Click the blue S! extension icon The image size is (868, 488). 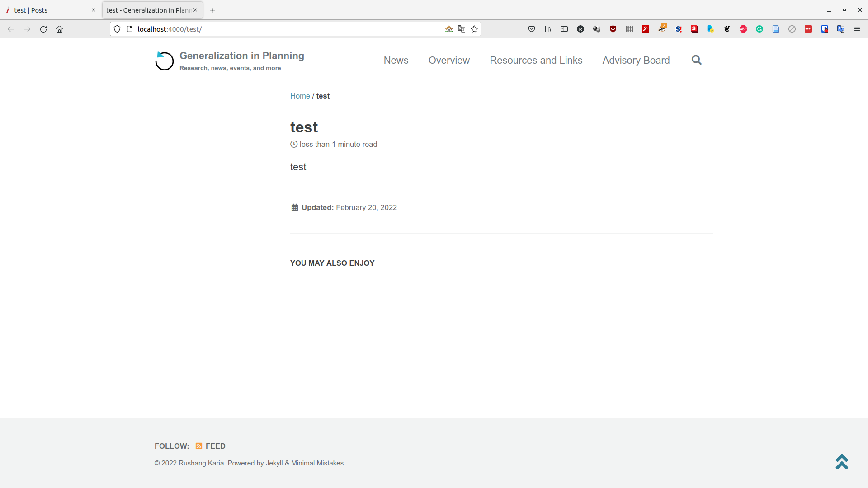[x=679, y=29]
